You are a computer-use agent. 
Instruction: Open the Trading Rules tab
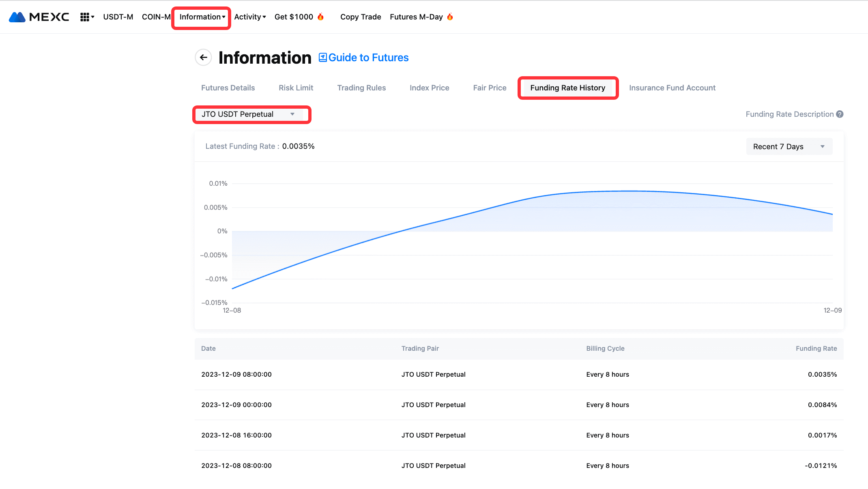[x=361, y=88]
